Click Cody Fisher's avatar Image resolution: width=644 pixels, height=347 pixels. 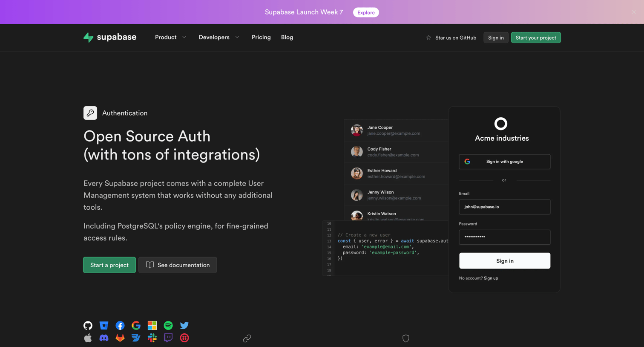(357, 152)
